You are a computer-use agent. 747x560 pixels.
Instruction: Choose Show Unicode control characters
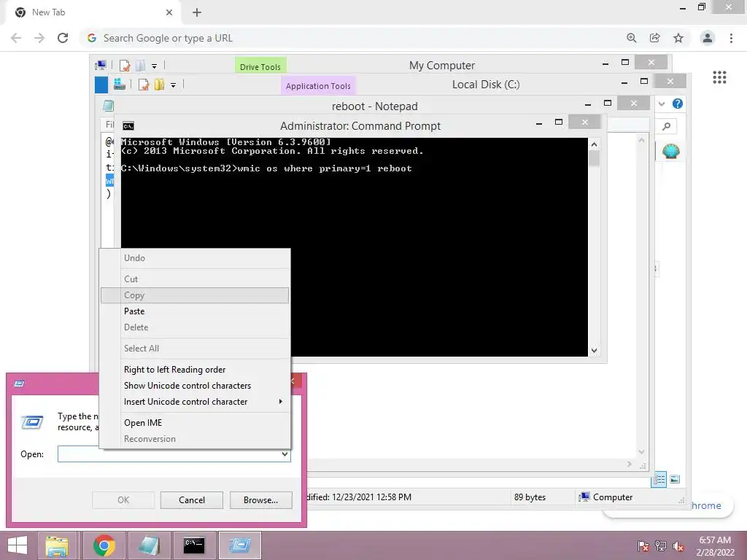[x=195, y=386]
